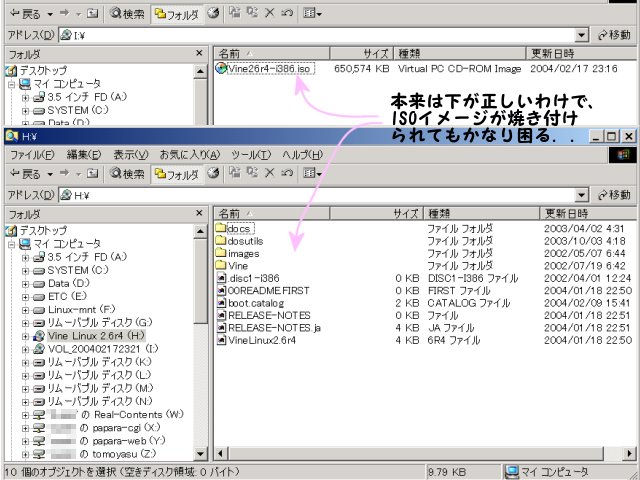The height and width of the screenshot is (480, 640).
Task: Select .disc1-i386 file
Action: [x=248, y=278]
